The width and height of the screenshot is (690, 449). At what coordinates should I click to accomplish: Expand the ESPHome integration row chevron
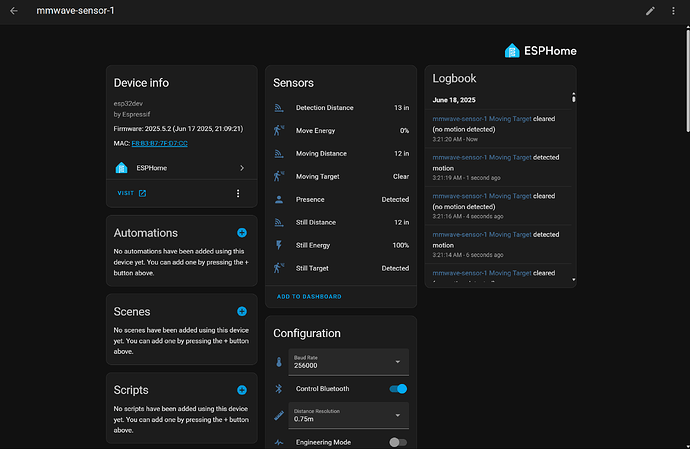point(242,168)
